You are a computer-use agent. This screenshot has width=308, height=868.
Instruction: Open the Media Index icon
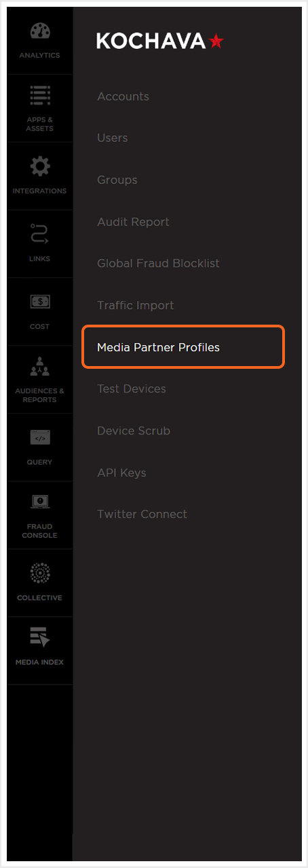[39, 638]
